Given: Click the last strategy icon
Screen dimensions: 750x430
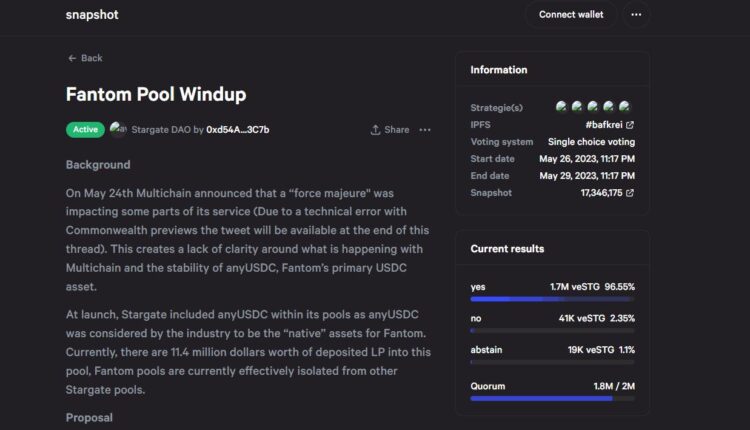Looking at the screenshot, I should tap(626, 107).
